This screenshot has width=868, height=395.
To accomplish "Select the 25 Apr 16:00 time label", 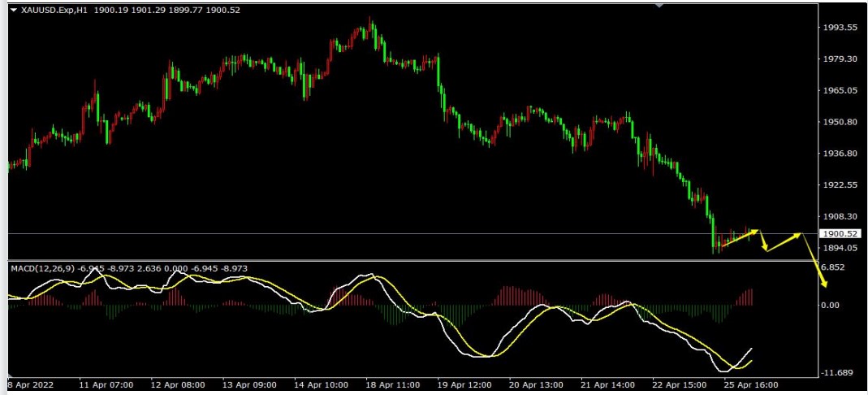I will coord(751,384).
